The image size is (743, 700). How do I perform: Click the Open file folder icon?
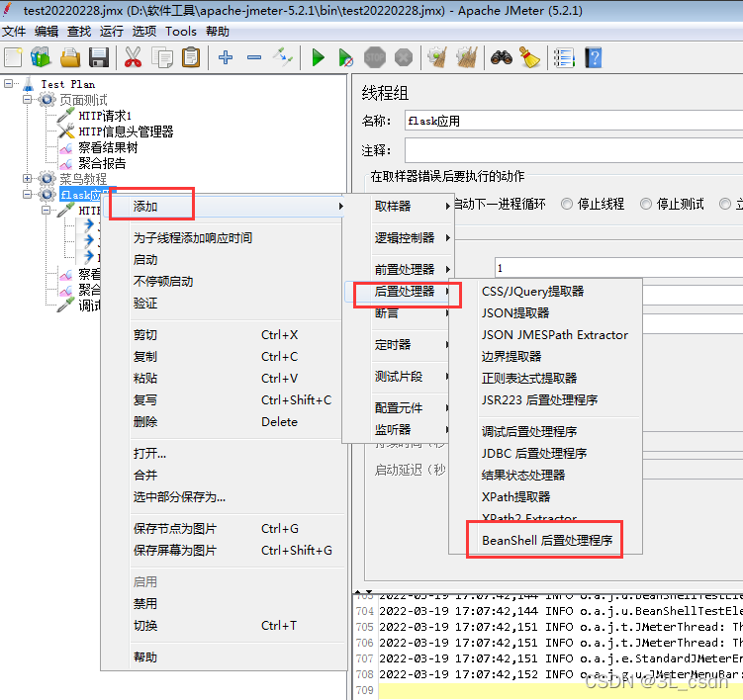click(x=70, y=57)
